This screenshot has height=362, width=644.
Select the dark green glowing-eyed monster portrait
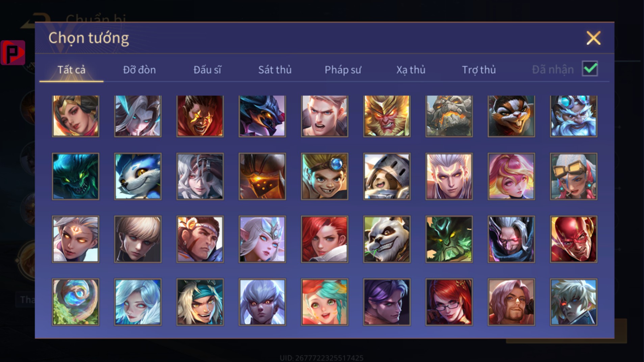coord(76,176)
